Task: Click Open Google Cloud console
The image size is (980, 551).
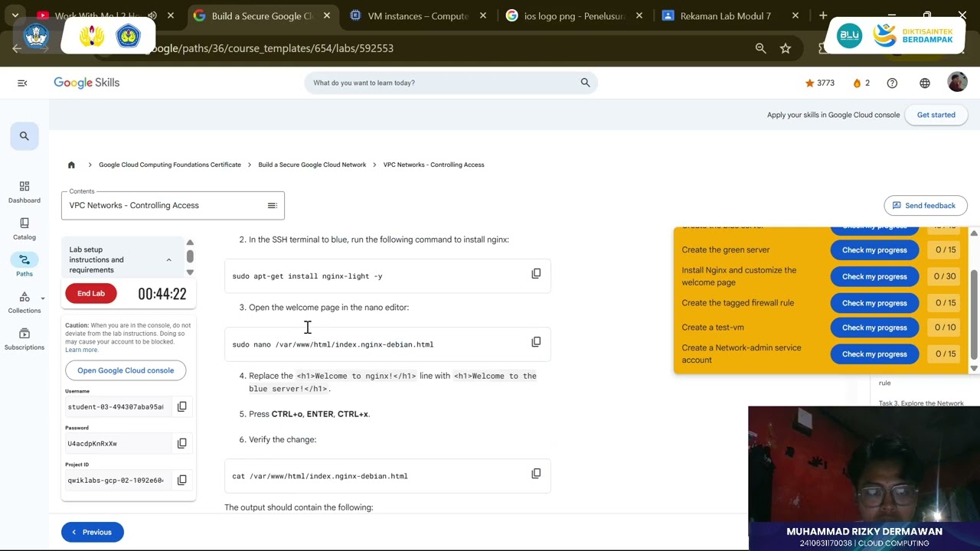Action: (x=126, y=370)
